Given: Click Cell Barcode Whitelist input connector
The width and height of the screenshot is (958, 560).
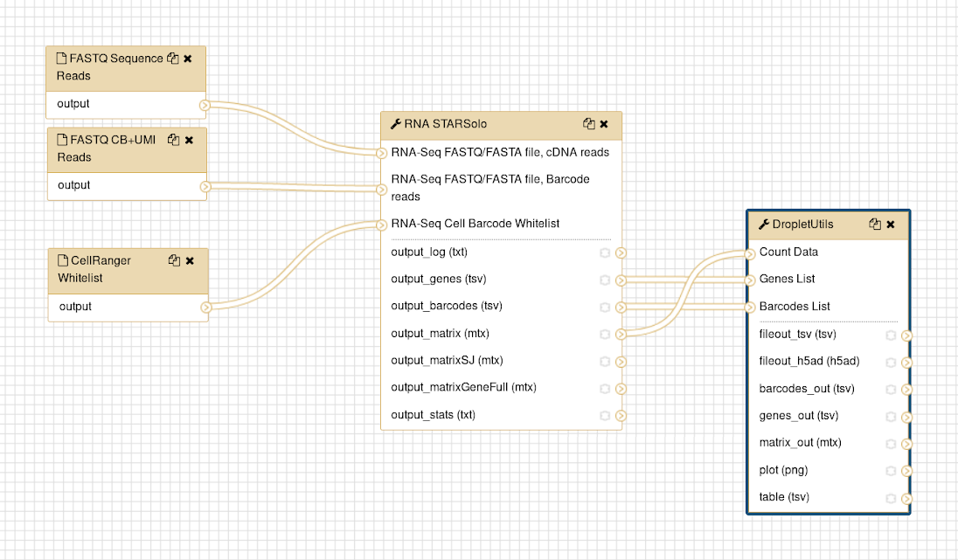Looking at the screenshot, I should [x=381, y=225].
